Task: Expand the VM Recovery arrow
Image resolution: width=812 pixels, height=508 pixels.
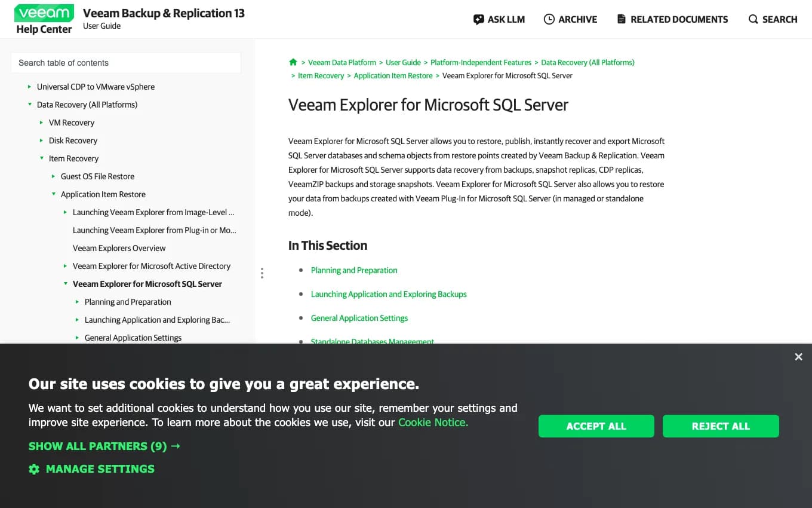Action: point(42,123)
